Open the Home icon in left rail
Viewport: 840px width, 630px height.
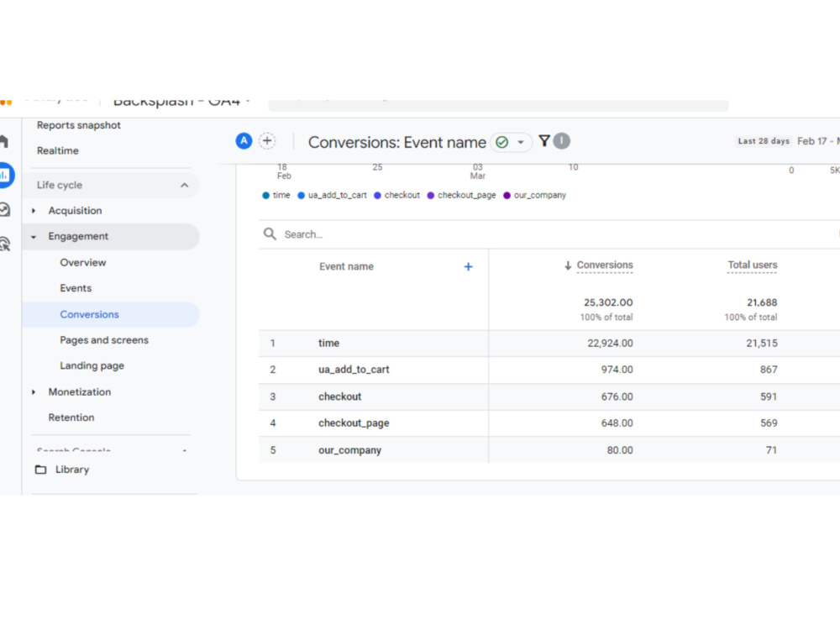3,141
